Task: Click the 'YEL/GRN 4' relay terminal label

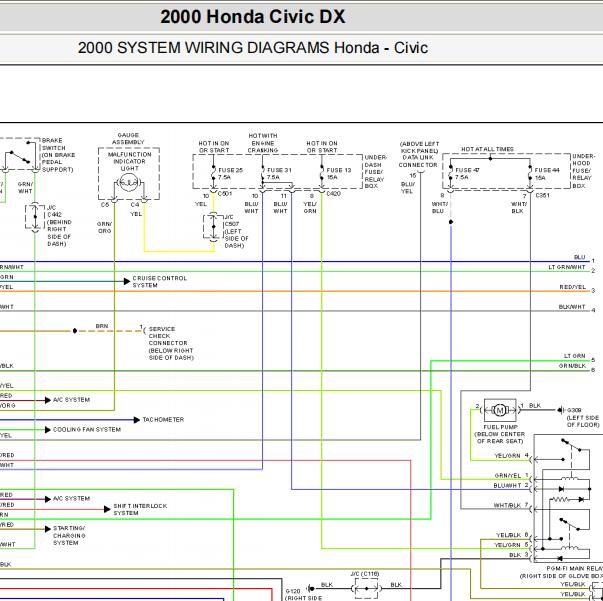Action: [x=511, y=456]
